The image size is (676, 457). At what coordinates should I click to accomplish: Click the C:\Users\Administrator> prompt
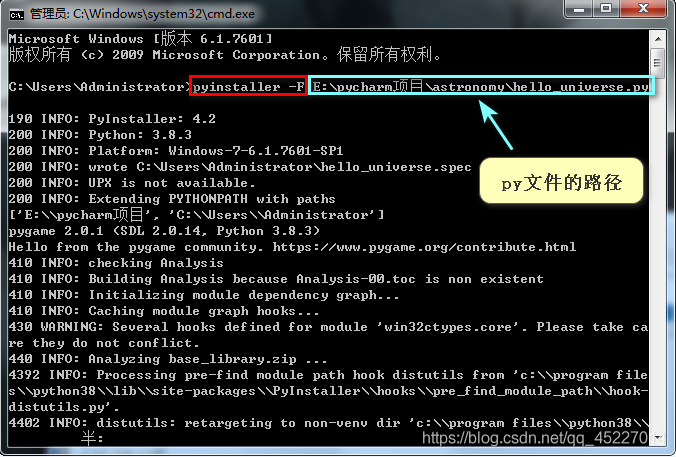[x=98, y=87]
